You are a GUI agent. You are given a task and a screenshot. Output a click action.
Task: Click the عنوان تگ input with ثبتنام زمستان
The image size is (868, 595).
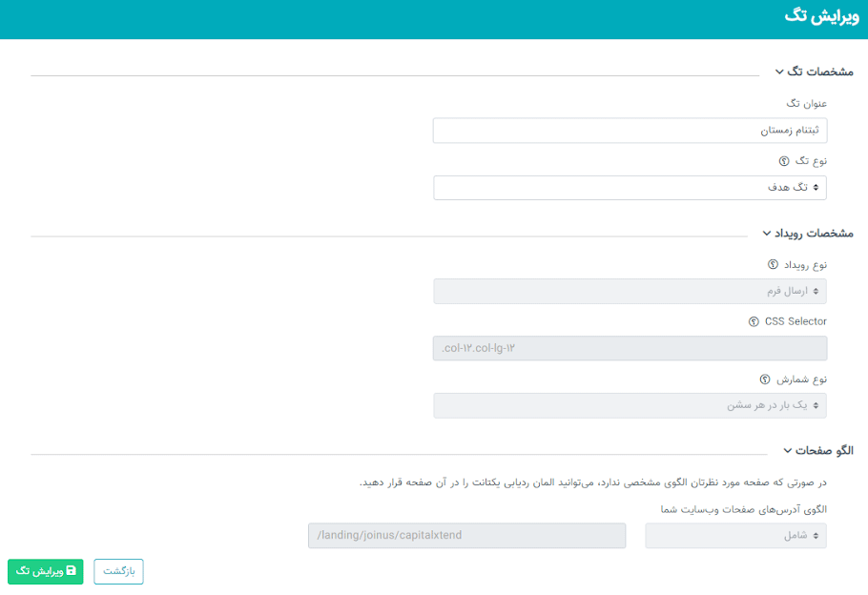tap(630, 131)
